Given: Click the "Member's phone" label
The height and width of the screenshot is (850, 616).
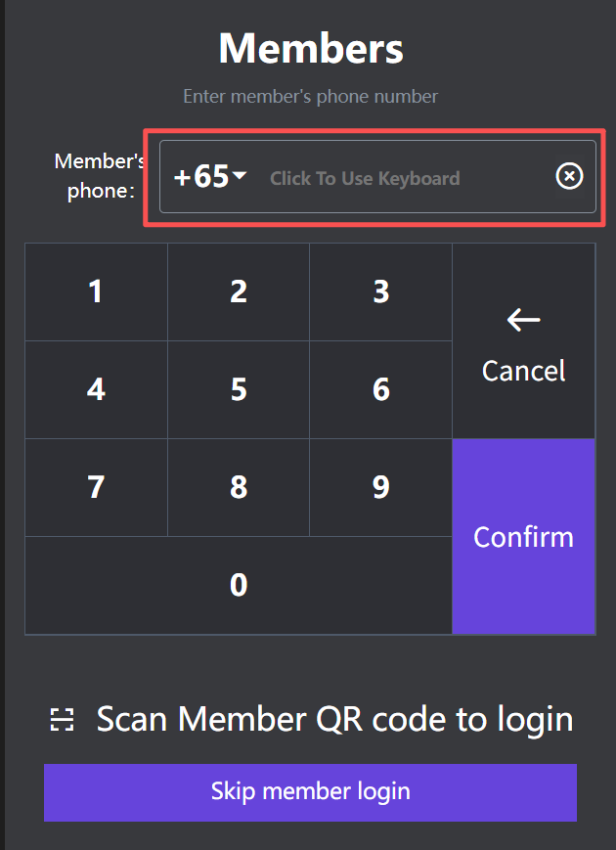Looking at the screenshot, I should coord(100,176).
